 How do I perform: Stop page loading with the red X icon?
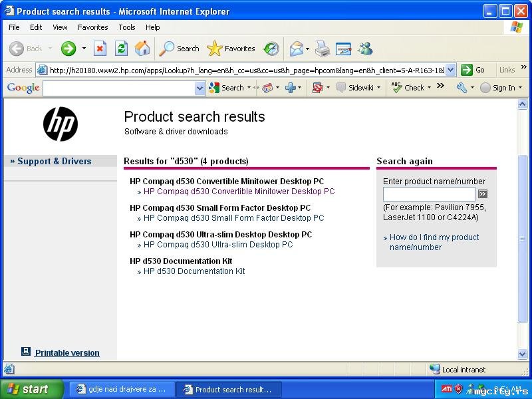pyautogui.click(x=100, y=49)
